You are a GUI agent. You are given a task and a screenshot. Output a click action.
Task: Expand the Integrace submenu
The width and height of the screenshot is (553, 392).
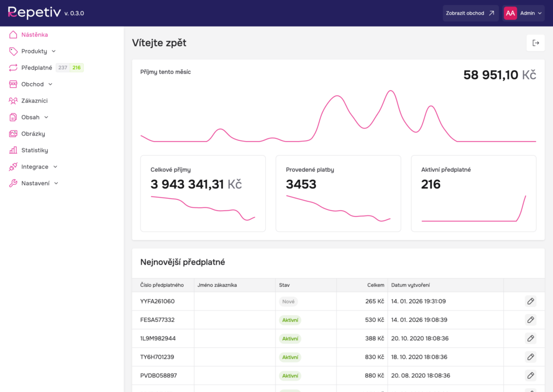[39, 167]
